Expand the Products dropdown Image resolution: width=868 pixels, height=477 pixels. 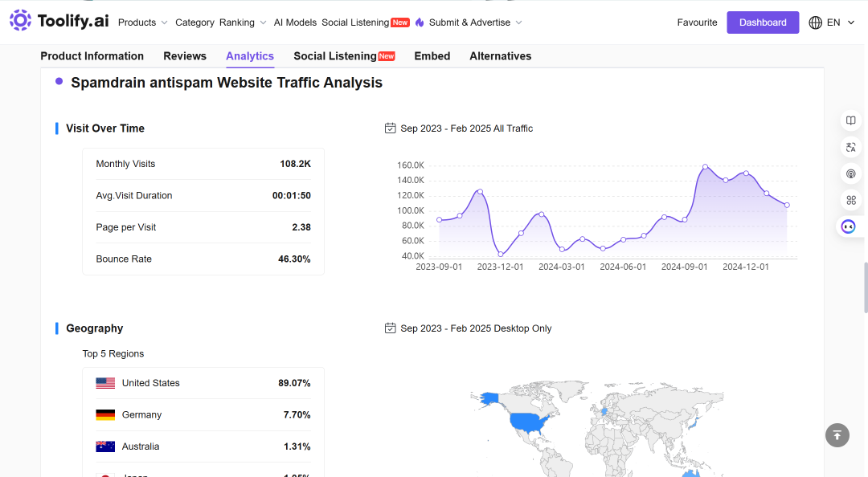tap(143, 22)
